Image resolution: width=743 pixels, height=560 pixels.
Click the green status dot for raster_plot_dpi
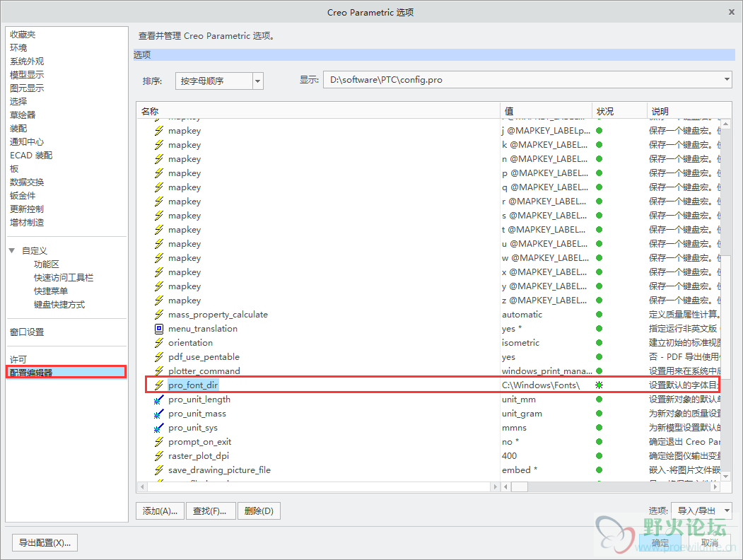pos(599,456)
